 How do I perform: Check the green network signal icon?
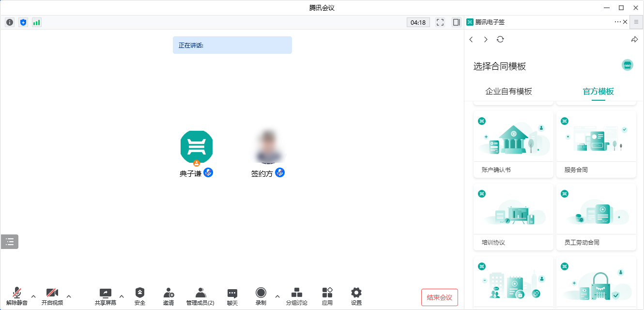tap(37, 22)
